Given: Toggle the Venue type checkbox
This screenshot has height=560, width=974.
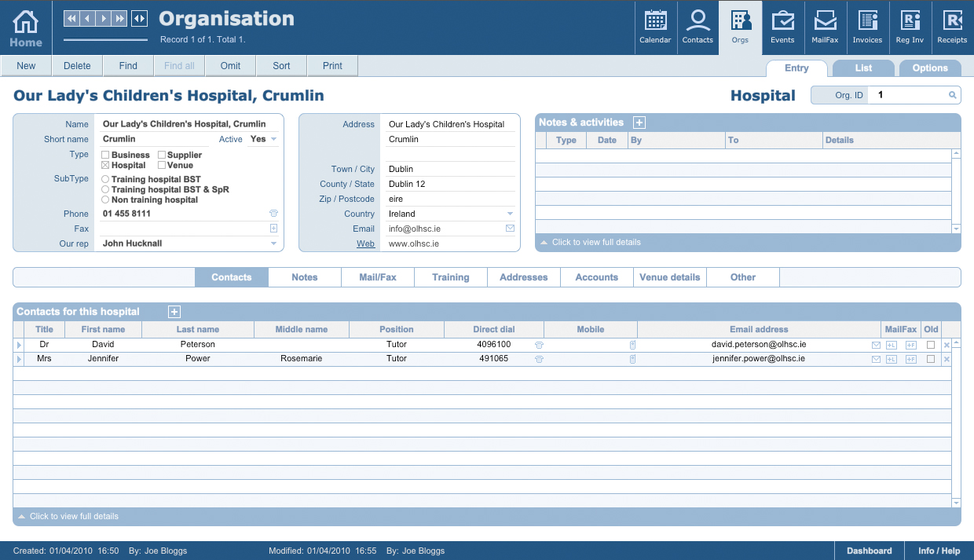Looking at the screenshot, I should point(162,166).
